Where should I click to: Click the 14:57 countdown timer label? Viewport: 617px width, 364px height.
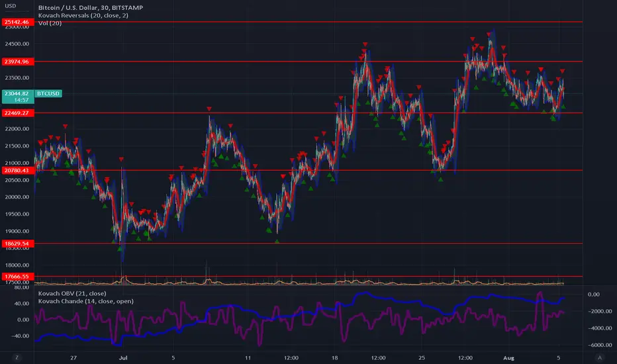(x=22, y=100)
